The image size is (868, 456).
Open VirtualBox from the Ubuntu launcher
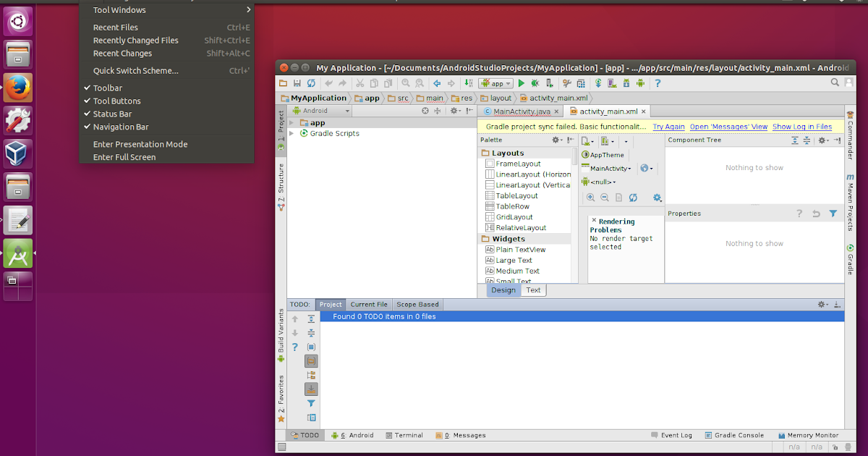tap(18, 154)
